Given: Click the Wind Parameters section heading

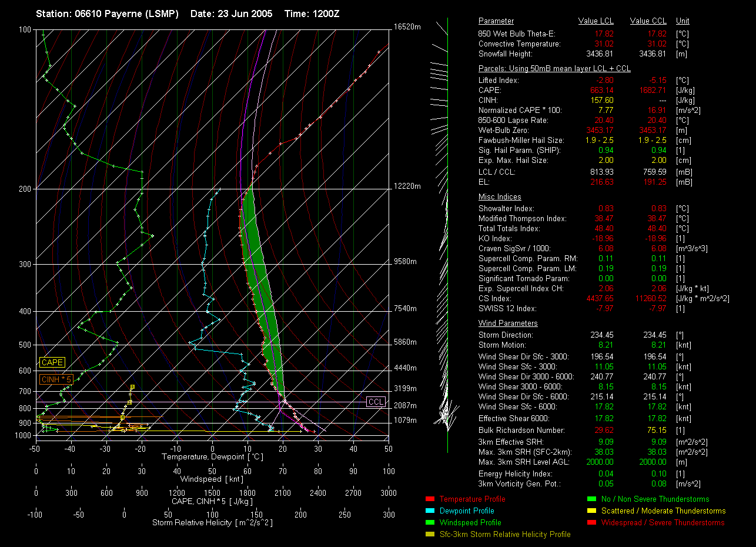Looking at the screenshot, I should click(508, 323).
